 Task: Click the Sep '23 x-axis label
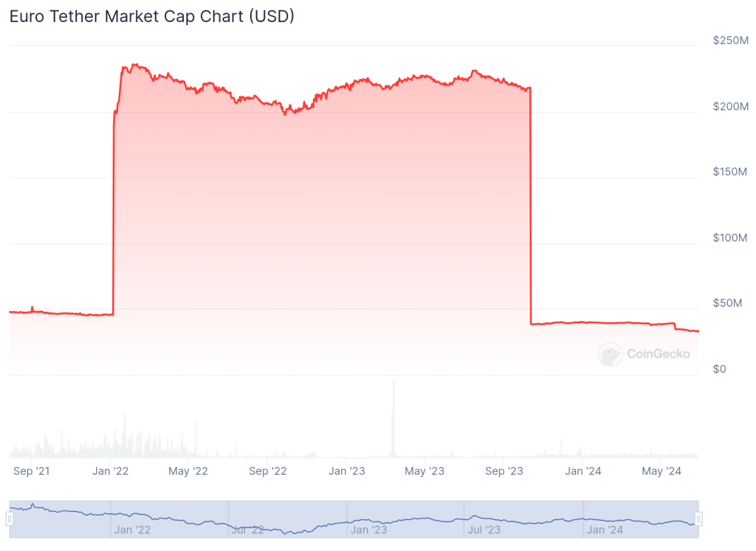tap(504, 471)
